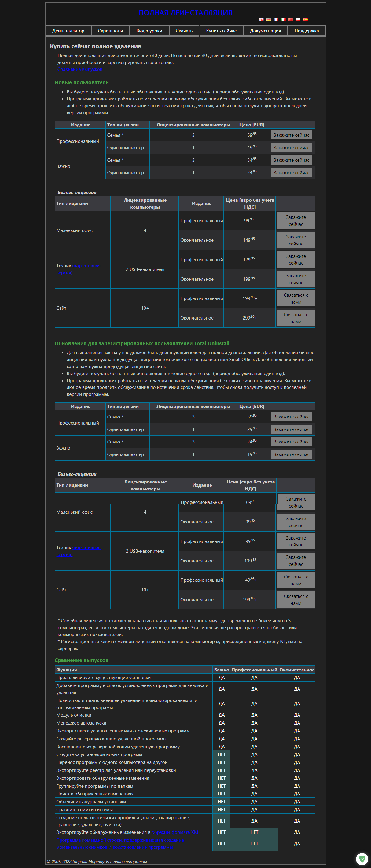Select the Модуль очистки feature row
371x868 pixels.
point(185,715)
